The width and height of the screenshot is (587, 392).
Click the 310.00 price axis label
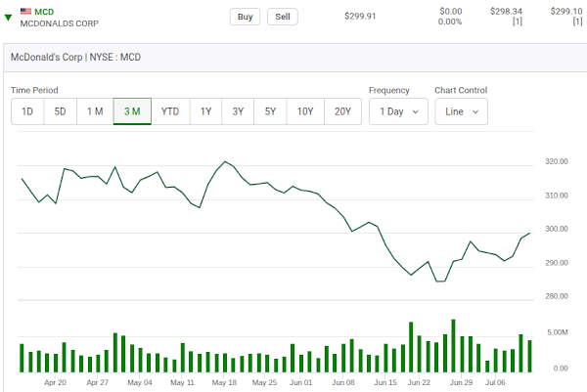(x=557, y=196)
